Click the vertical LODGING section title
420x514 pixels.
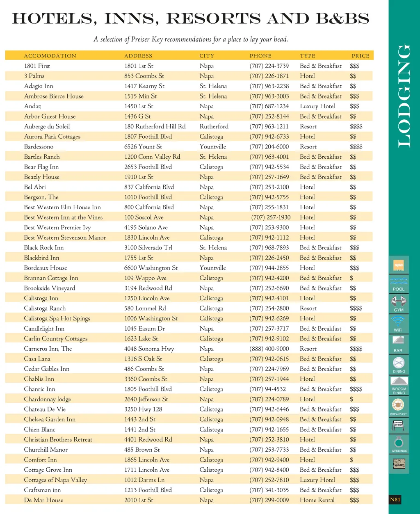pyautogui.click(x=404, y=95)
